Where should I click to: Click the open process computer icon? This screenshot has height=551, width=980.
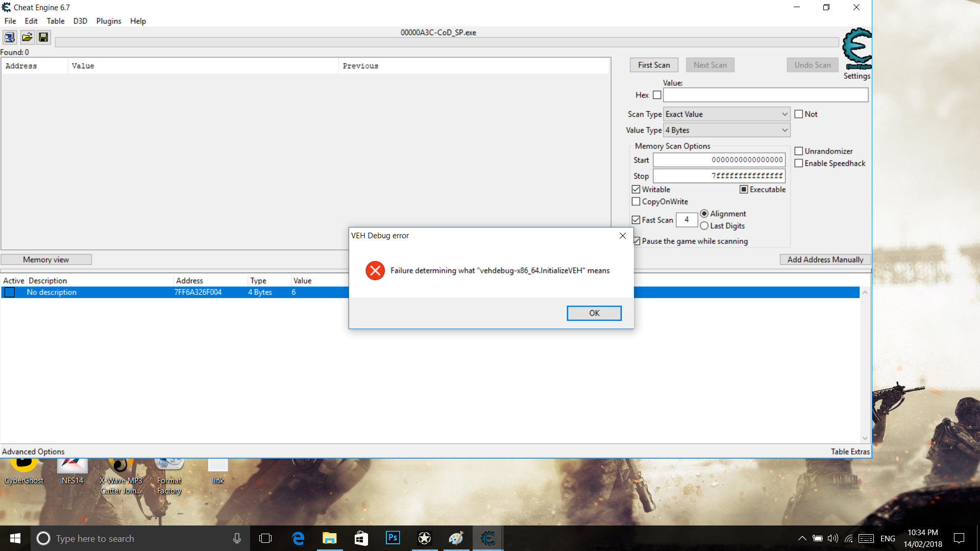point(10,37)
